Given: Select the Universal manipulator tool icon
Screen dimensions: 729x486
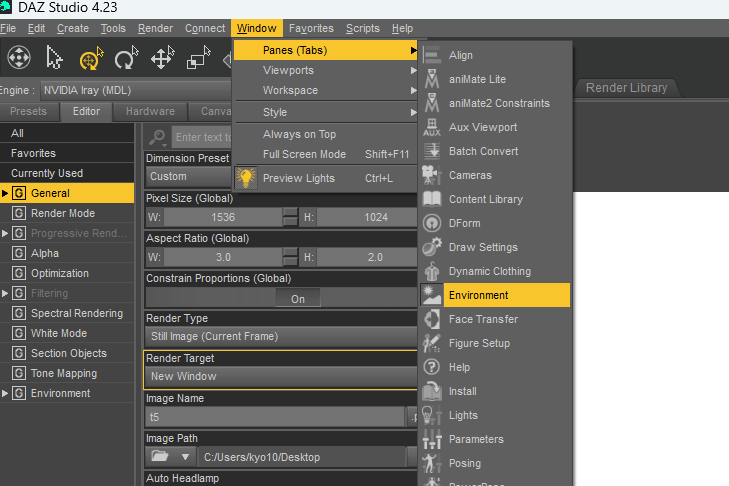Looking at the screenshot, I should point(19,58).
